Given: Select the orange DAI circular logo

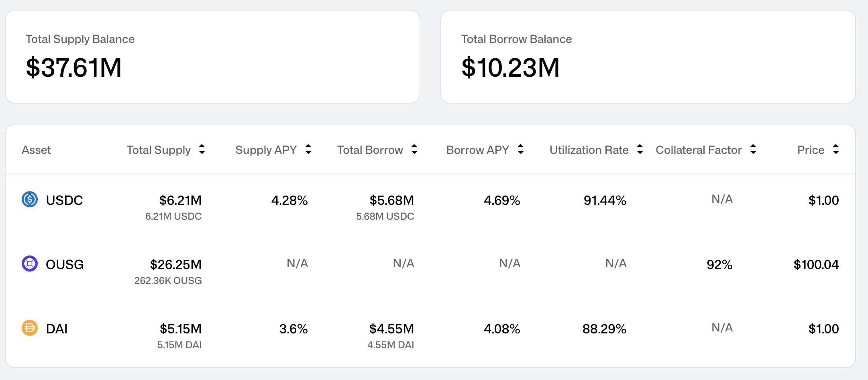Looking at the screenshot, I should click(29, 328).
